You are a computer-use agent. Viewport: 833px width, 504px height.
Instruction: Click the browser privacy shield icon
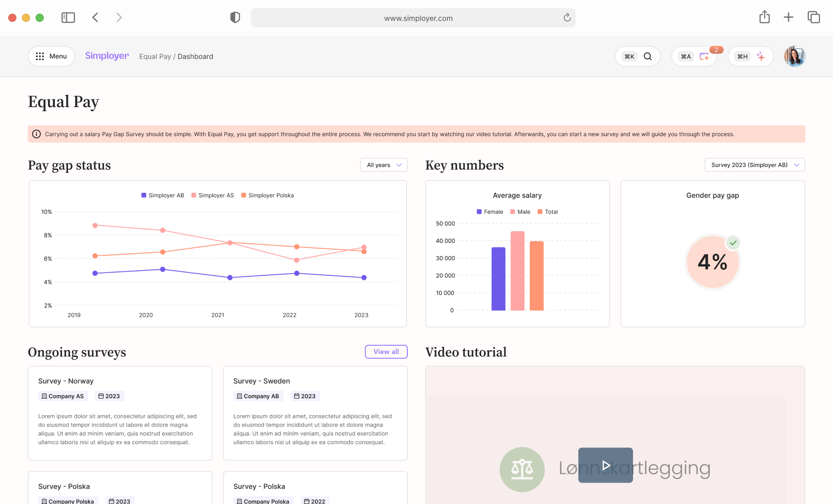click(x=235, y=17)
